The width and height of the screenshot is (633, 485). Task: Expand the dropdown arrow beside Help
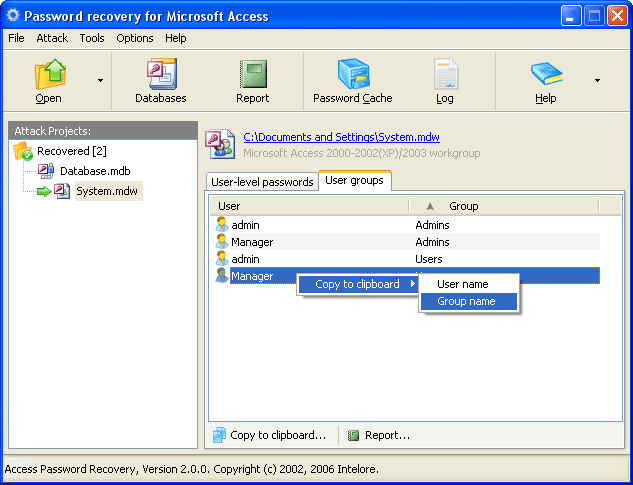pos(597,80)
